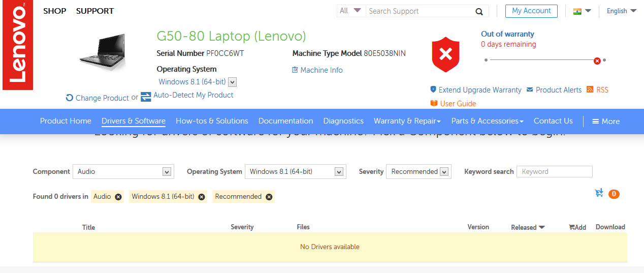Viewport: 644px width, 273px height.
Task: Click the India flag icon
Action: tap(577, 11)
